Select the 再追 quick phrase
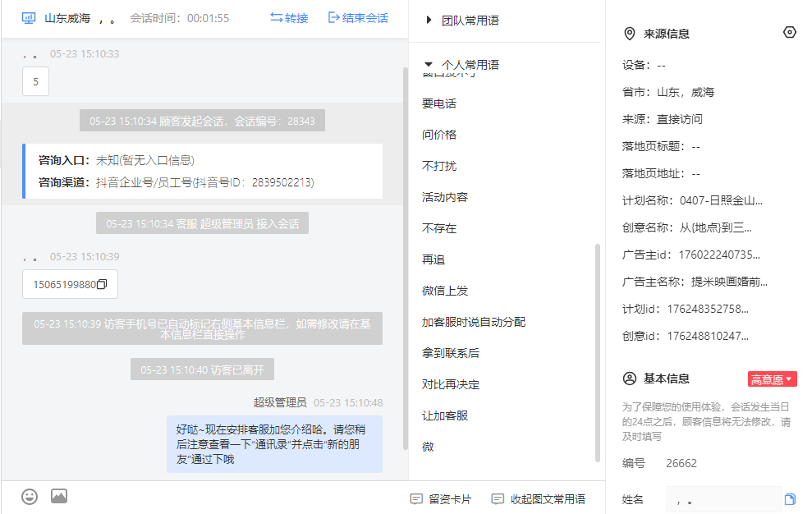 point(434,259)
